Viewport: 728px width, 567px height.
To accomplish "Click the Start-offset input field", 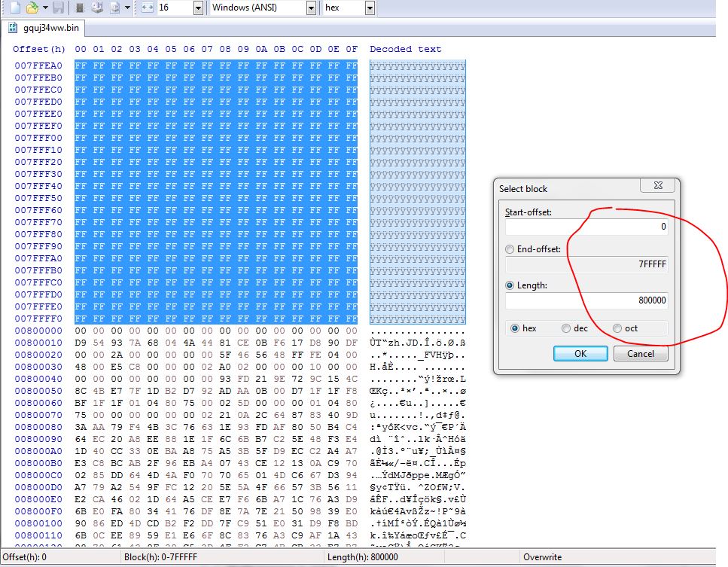I will pyautogui.click(x=586, y=227).
